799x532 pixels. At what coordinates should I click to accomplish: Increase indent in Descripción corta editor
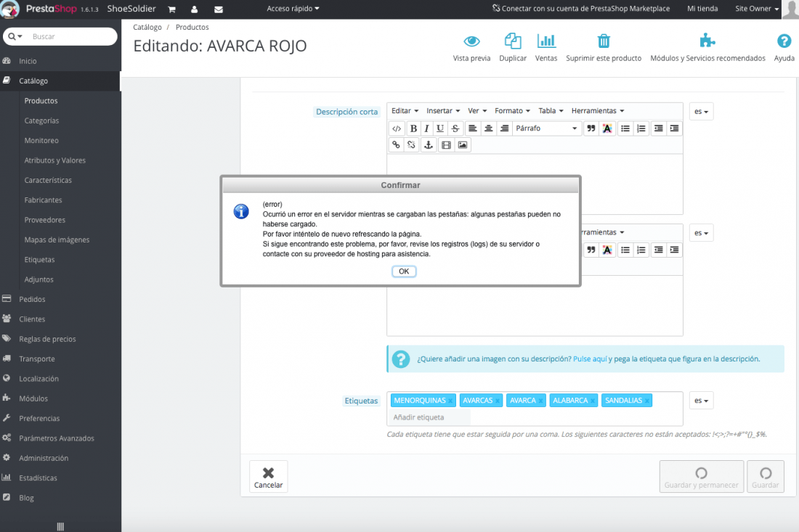[x=674, y=128]
